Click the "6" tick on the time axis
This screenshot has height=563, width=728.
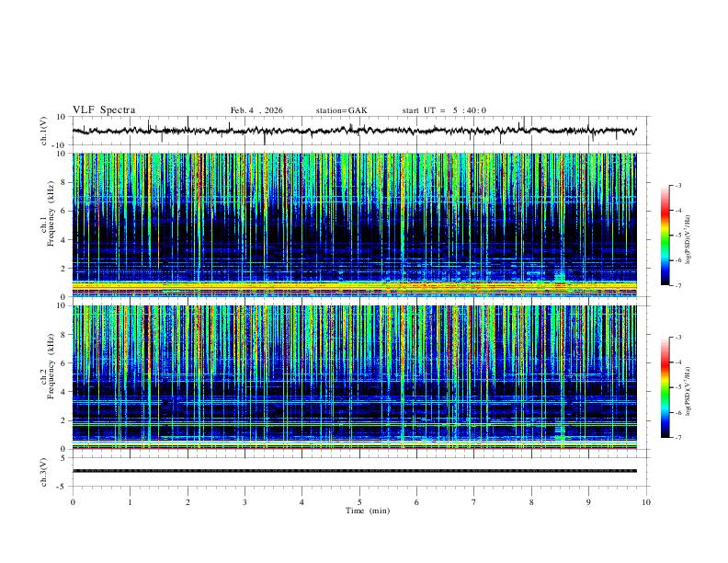click(x=417, y=502)
